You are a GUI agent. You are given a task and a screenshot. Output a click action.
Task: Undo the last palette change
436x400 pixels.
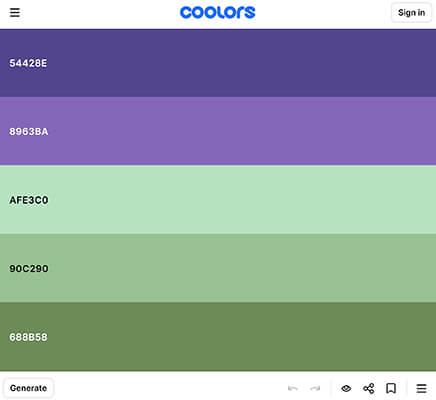pos(293,388)
